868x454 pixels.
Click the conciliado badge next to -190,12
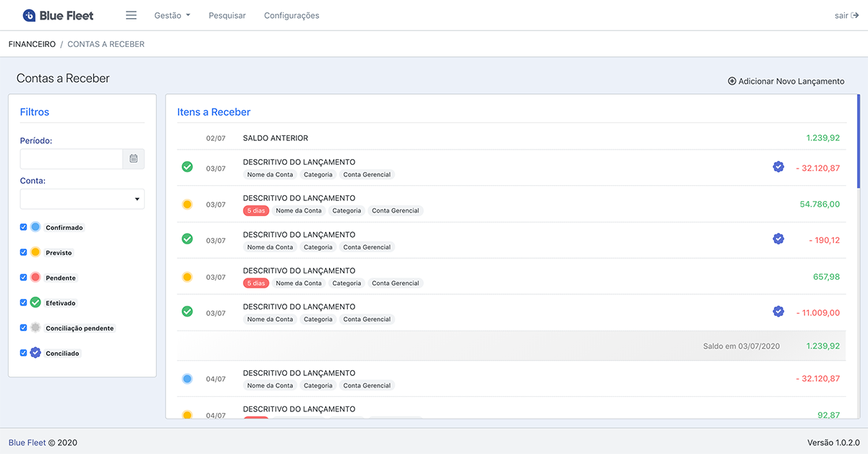(x=778, y=239)
